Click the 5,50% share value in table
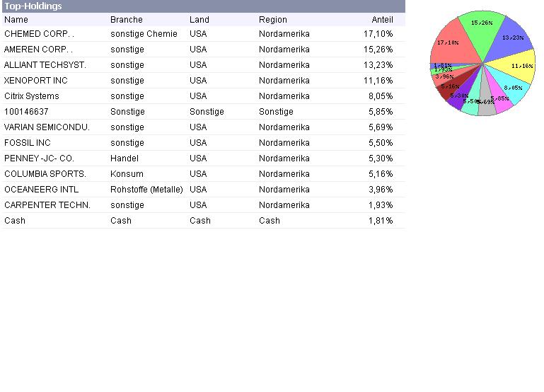544x392 pixels. [381, 143]
